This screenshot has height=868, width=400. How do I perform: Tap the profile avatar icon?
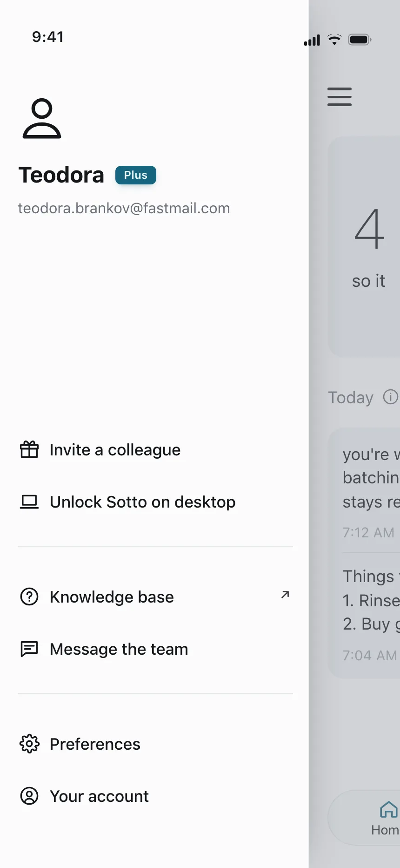coord(42,118)
